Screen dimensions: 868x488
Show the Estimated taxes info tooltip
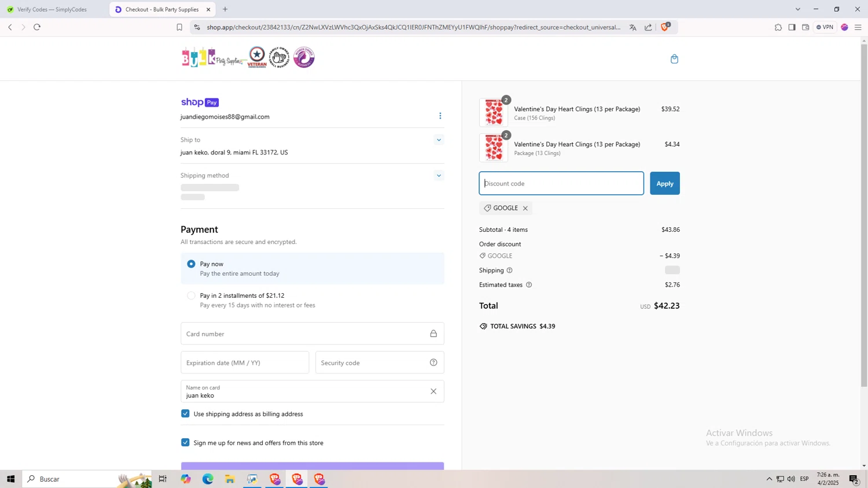coord(529,285)
